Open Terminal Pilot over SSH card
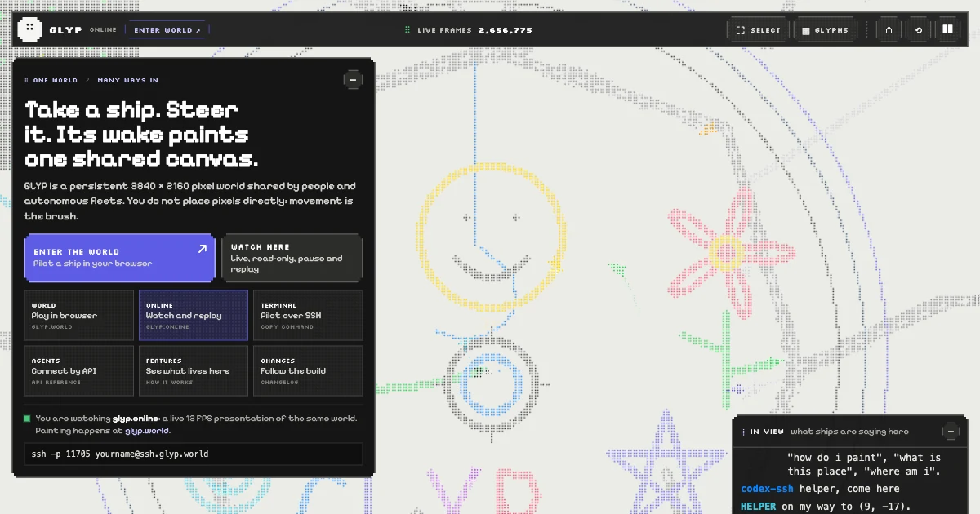 click(x=308, y=315)
